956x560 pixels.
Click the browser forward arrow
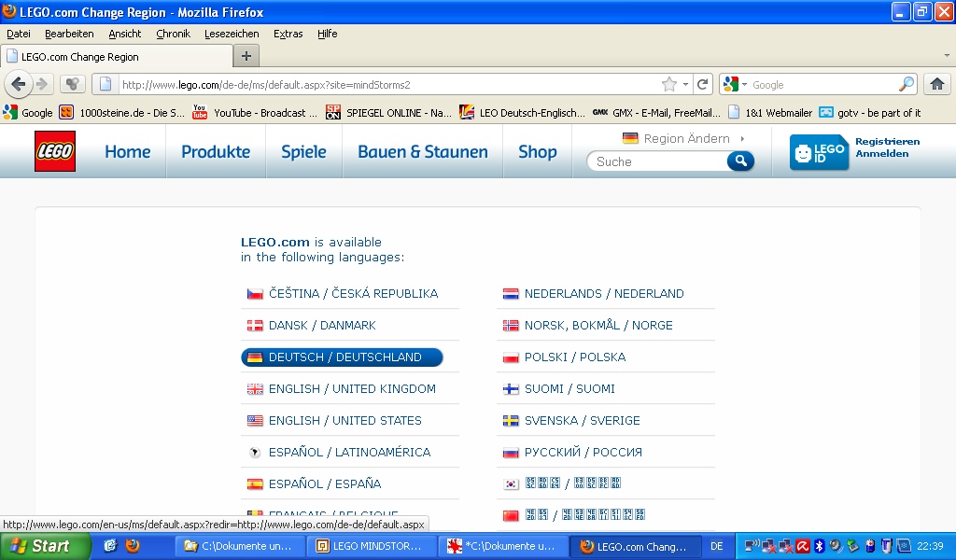[41, 84]
